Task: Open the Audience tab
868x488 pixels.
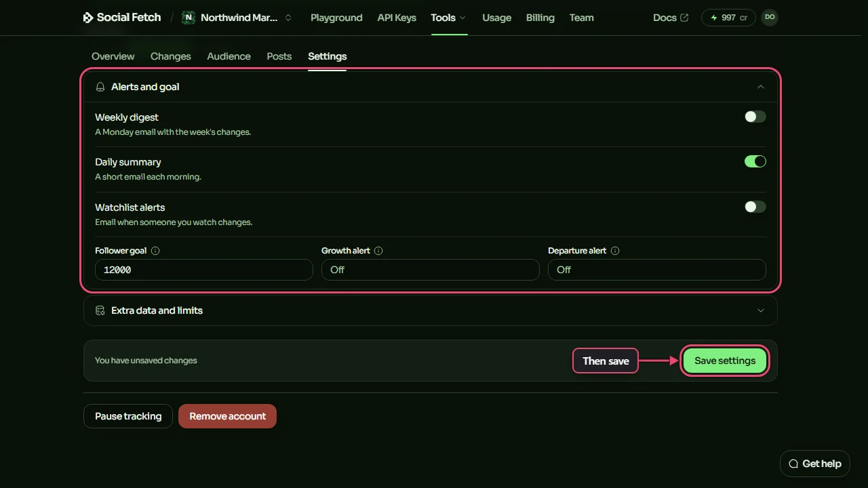Action: point(229,56)
